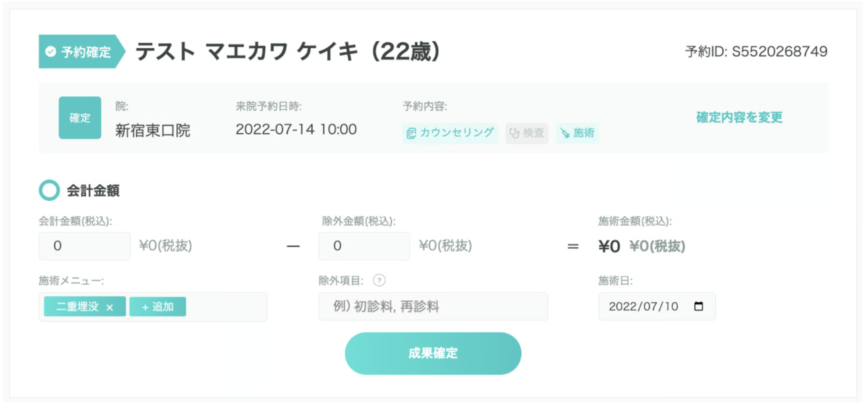Click the 予約確定 status badge
868x411 pixels.
[81, 52]
